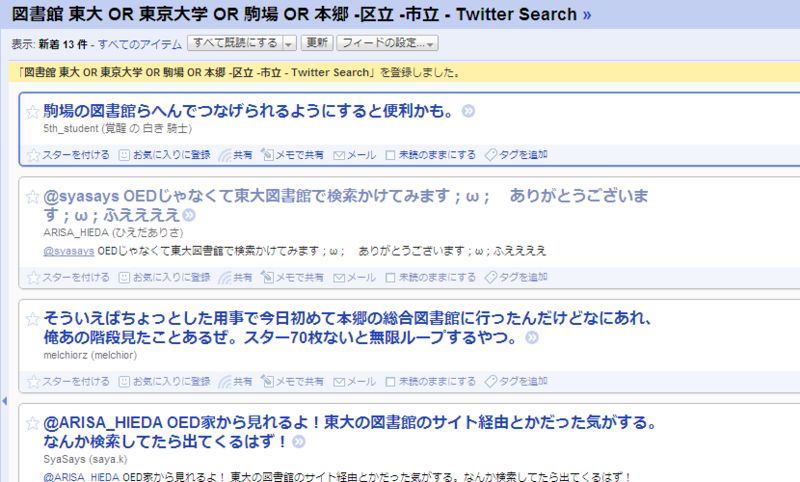This screenshot has width=800, height=482.
Task: Click @ARISA_HIEDA mention link in post body
Action: click(82, 477)
